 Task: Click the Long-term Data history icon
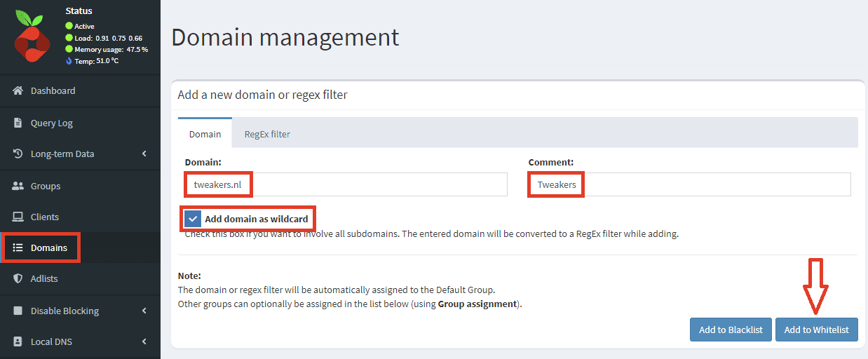18,154
